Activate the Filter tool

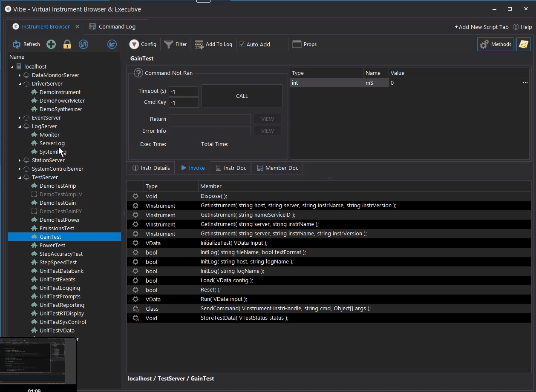point(175,44)
